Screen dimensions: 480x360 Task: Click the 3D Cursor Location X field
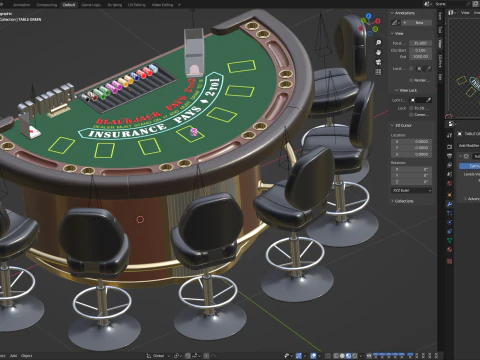click(412, 142)
